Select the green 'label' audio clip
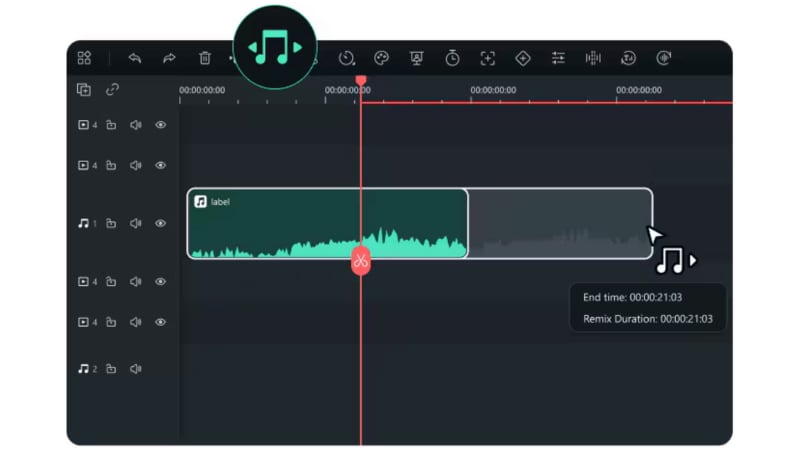800x450 pixels. tap(327, 223)
